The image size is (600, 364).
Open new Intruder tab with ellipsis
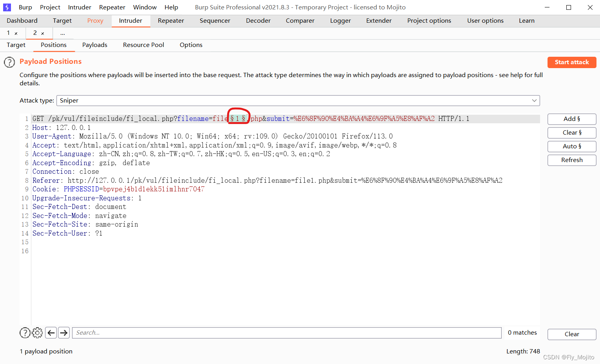[63, 33]
